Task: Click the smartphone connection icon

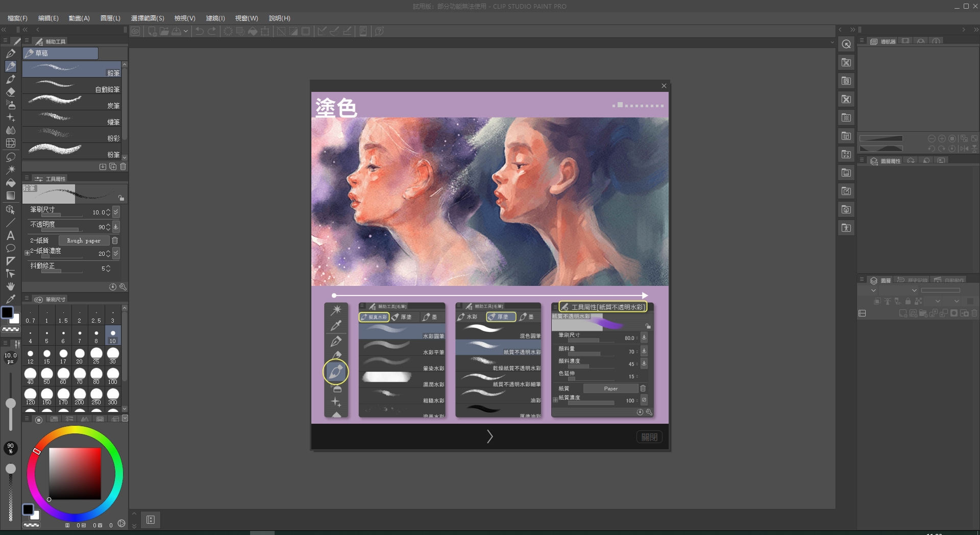Action: 363,31
